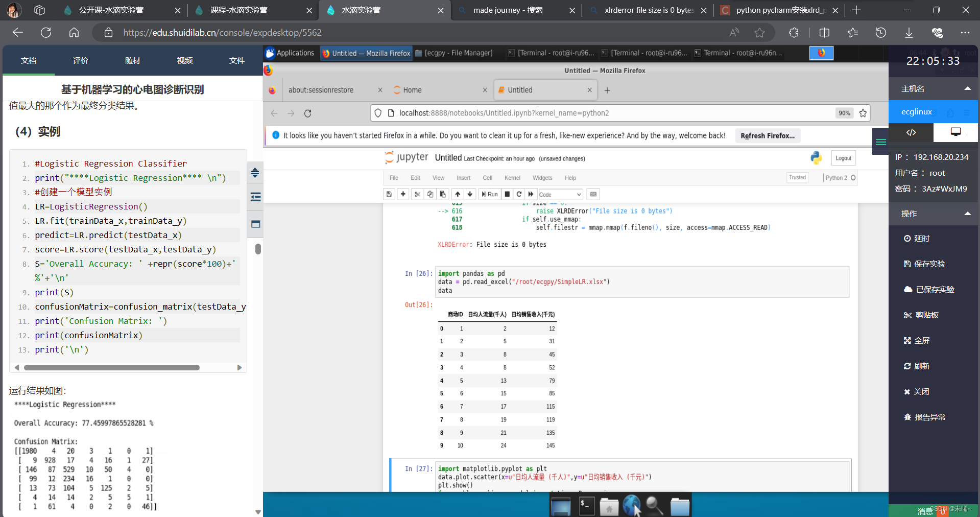Move selected cell up arrow
This screenshot has width=980, height=517.
(x=458, y=194)
